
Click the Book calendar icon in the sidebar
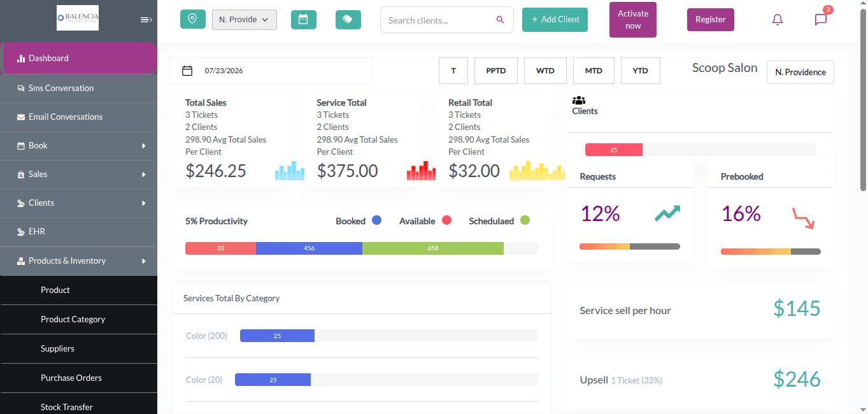click(21, 146)
